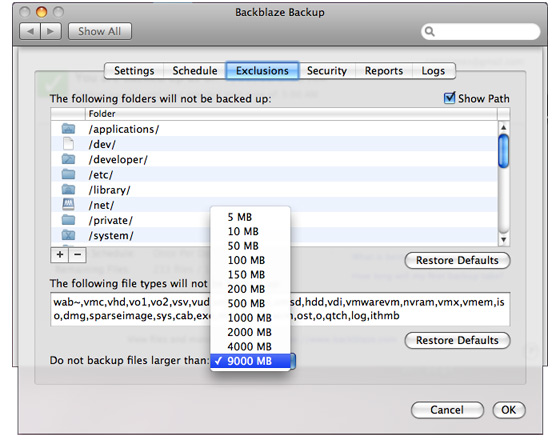Click the /net/ network icon
This screenshot has height=448, width=560.
(x=68, y=204)
